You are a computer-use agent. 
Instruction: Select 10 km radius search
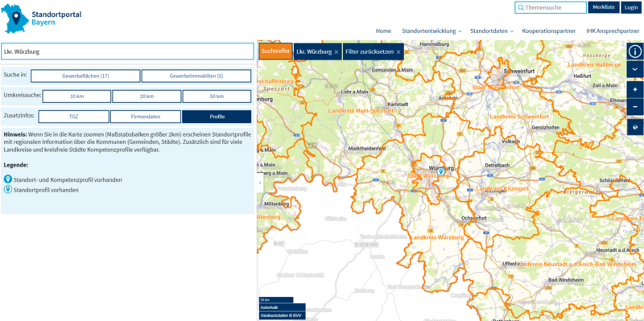click(x=76, y=97)
